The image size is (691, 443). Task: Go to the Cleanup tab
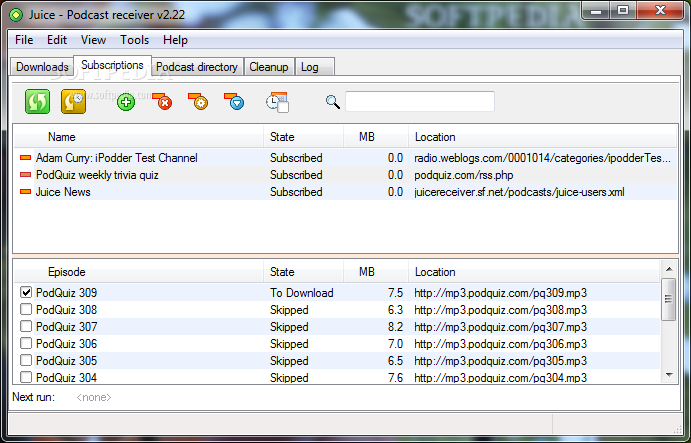(269, 67)
